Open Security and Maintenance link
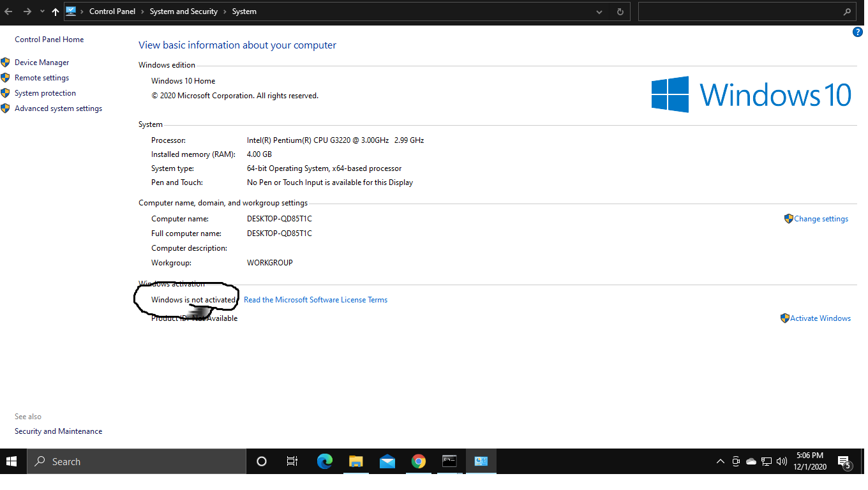This screenshot has width=868, height=490. [59, 431]
